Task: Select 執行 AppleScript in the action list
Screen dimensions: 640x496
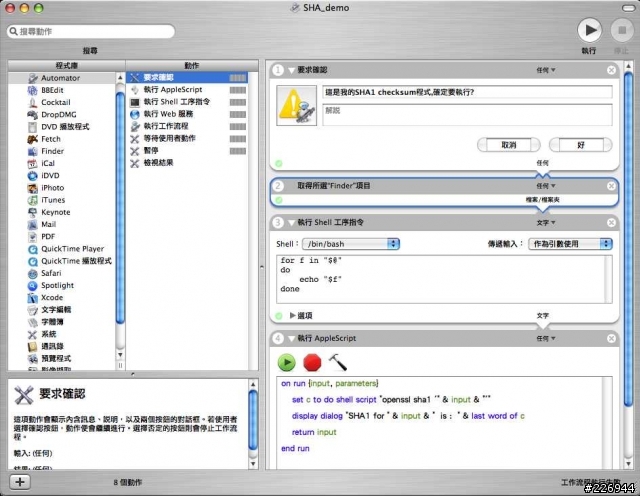Action: (x=187, y=90)
